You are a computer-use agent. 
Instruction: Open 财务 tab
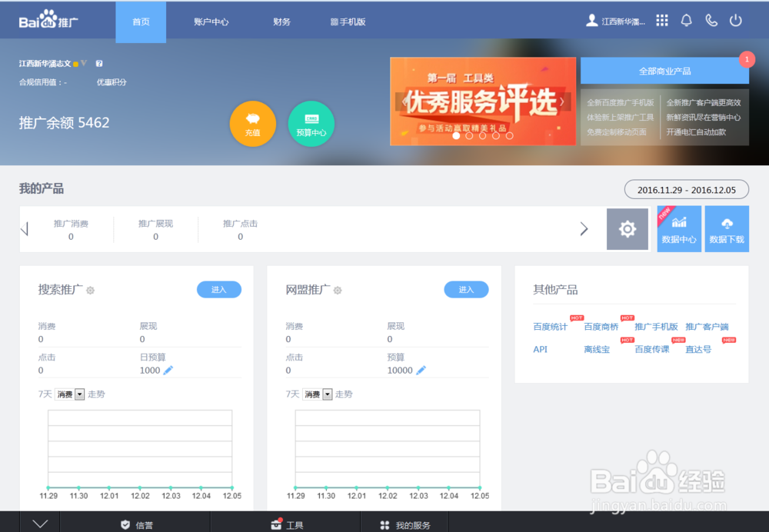tap(281, 22)
